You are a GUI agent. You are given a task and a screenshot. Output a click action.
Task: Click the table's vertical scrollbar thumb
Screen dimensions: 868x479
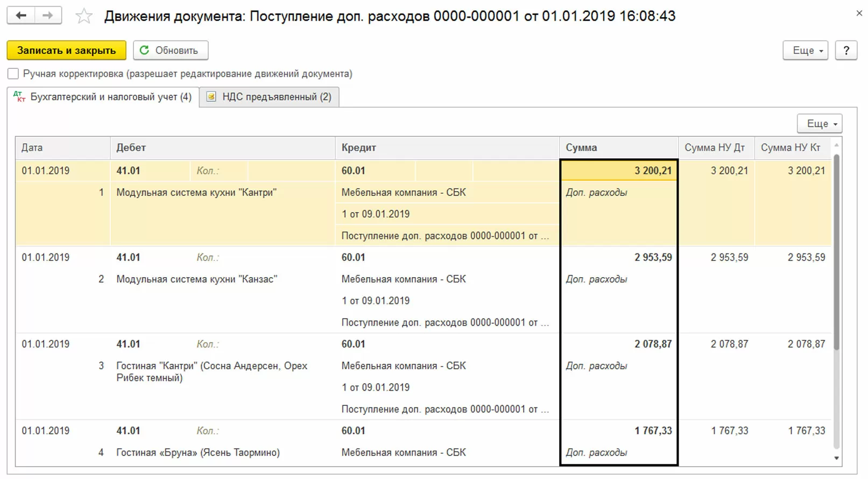[836, 252]
